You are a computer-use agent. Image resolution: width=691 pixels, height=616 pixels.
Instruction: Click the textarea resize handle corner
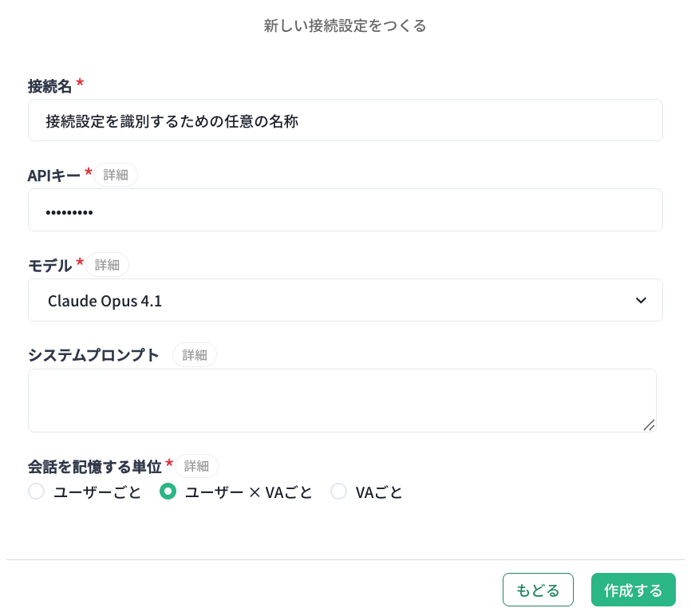click(649, 424)
